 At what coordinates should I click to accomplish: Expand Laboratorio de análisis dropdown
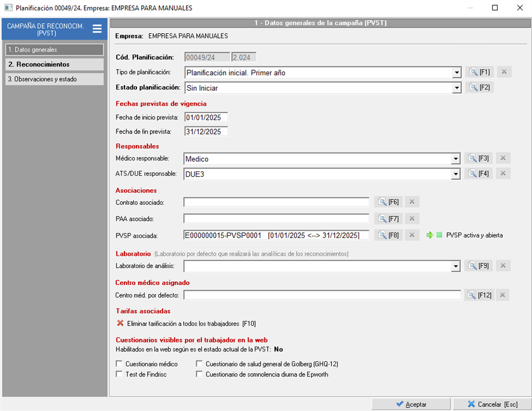click(x=456, y=266)
